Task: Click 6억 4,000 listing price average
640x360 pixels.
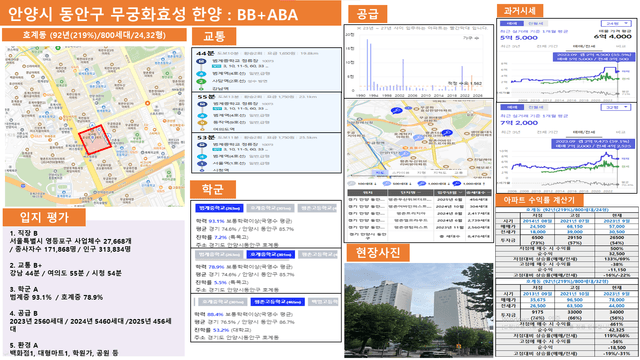Action: coord(613,37)
